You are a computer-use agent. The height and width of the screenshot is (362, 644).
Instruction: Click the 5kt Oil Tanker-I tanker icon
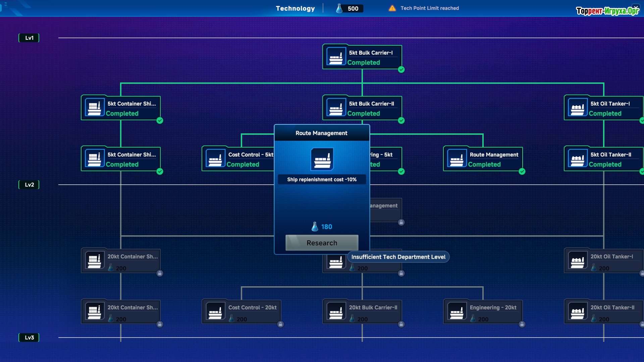577,107
